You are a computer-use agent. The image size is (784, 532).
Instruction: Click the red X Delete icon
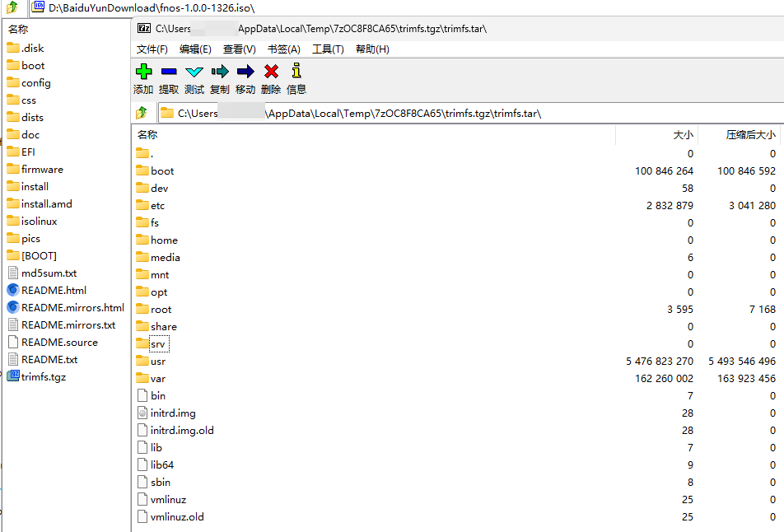click(271, 72)
